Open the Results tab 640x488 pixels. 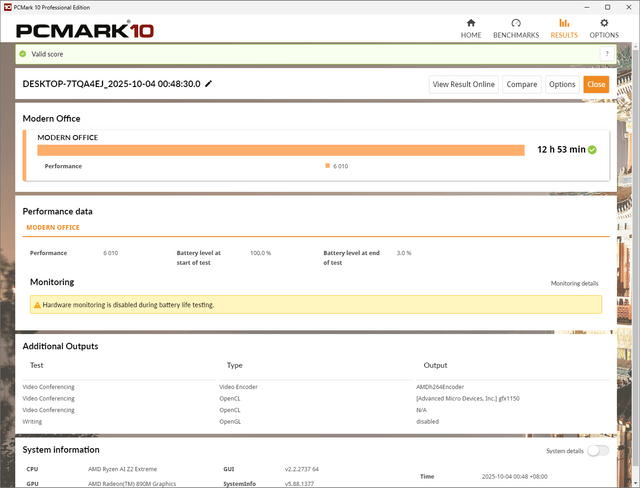coord(564,29)
